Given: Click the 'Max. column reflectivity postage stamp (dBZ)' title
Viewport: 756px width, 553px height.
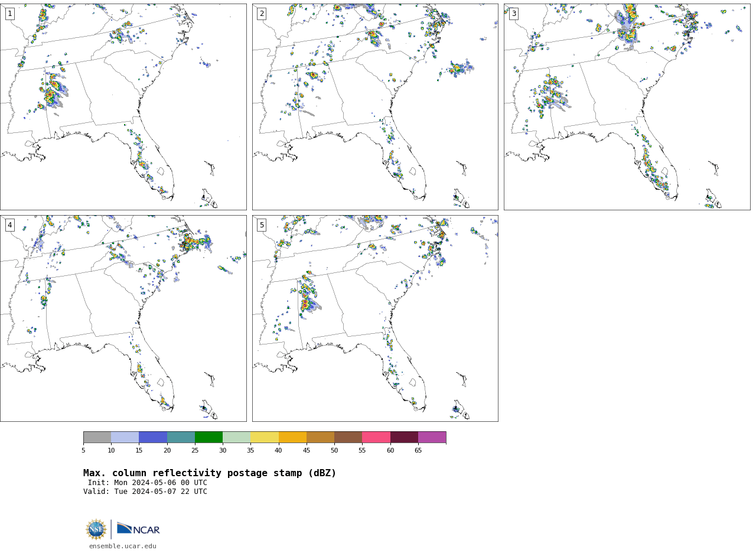Looking at the screenshot, I should pos(210,473).
